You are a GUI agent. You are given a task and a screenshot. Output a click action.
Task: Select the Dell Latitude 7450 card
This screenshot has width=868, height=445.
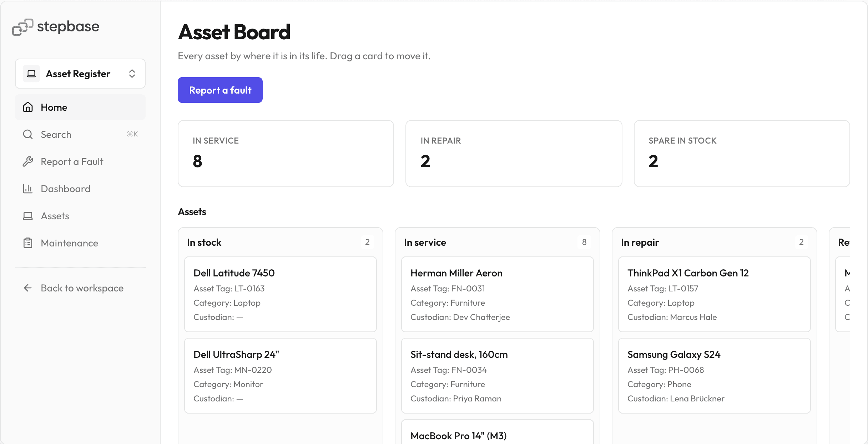(281, 294)
